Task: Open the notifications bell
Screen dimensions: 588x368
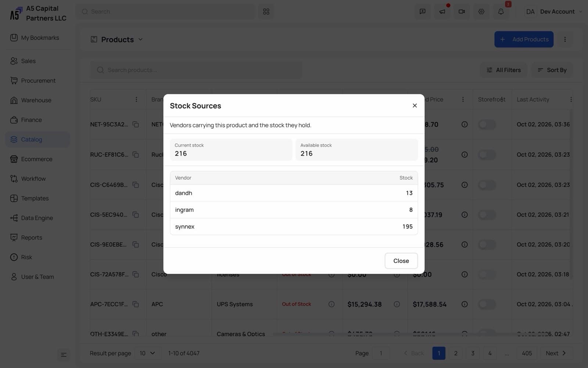Action: [501, 11]
